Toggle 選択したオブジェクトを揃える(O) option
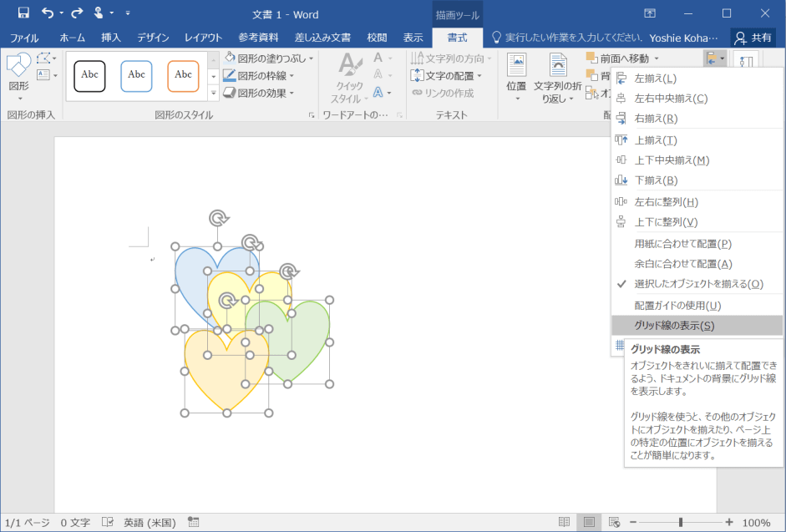The width and height of the screenshot is (786, 532). pyautogui.click(x=697, y=284)
